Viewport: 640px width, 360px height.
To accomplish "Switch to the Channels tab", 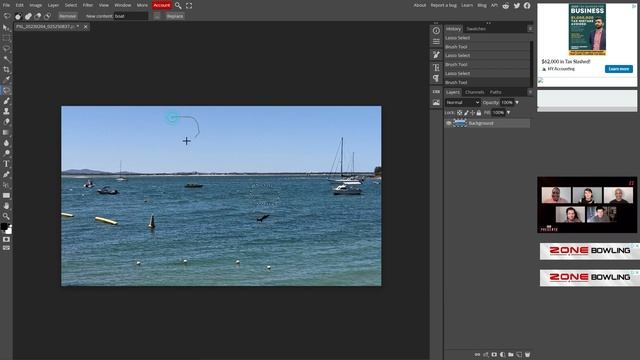I will 474,92.
